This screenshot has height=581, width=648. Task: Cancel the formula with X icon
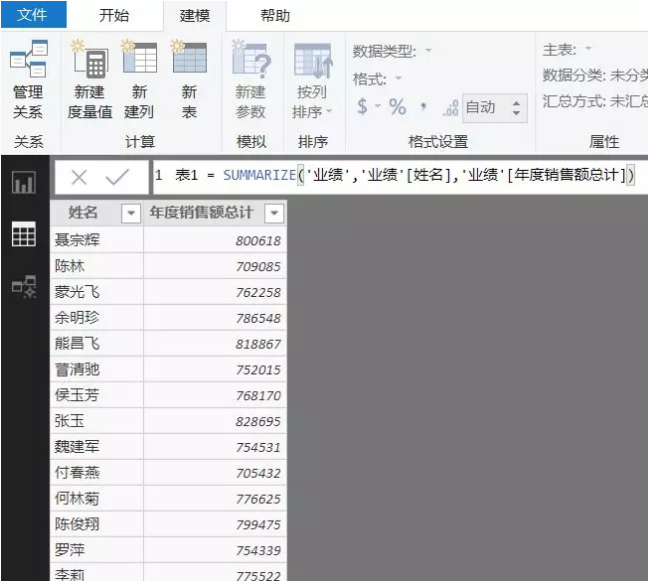pos(79,178)
